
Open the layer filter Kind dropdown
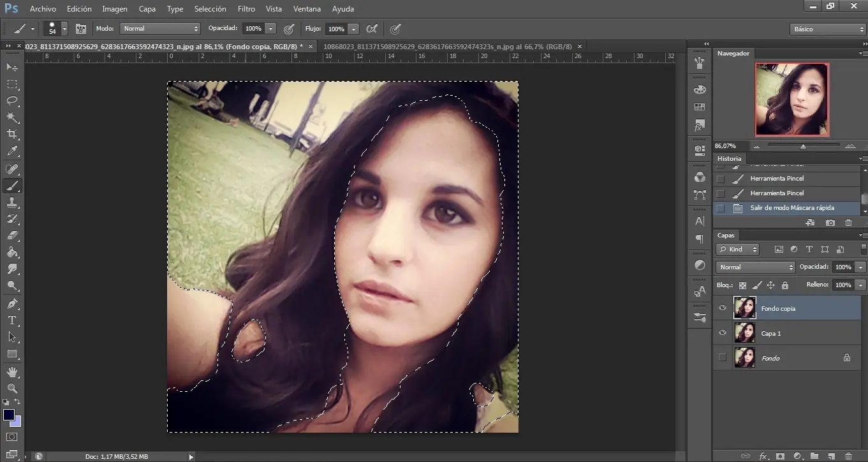click(x=738, y=250)
